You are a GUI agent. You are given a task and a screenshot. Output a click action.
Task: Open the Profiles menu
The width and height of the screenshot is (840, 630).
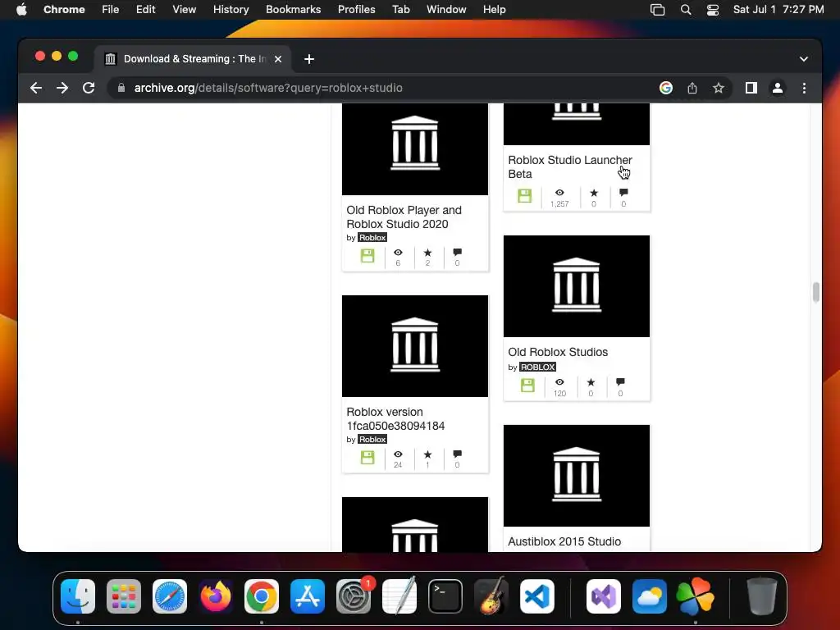(x=356, y=9)
